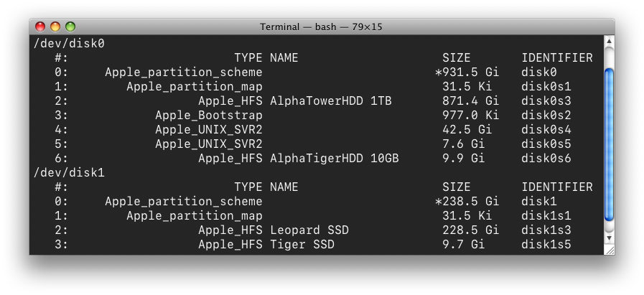The width and height of the screenshot is (644, 295).
Task: Minimize the Terminal using the yellow button
Action: [x=55, y=27]
